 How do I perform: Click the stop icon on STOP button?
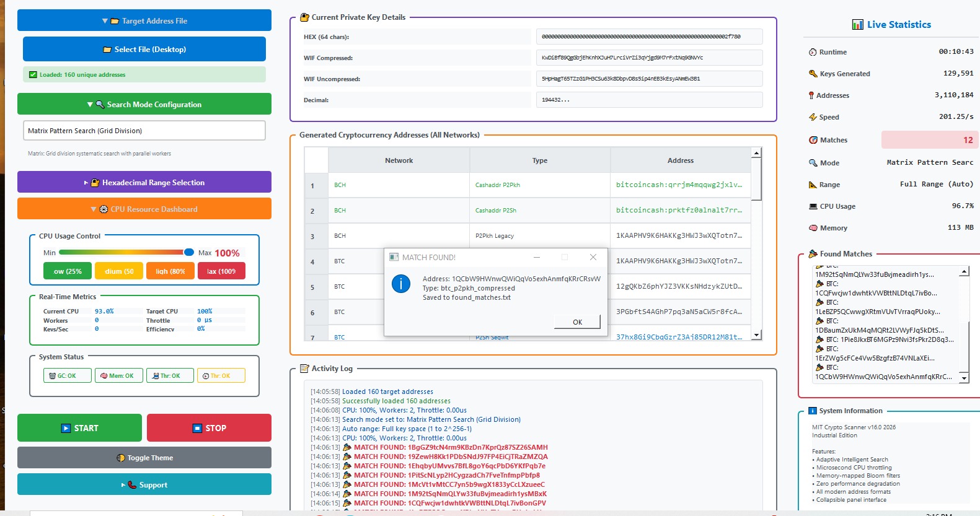click(x=197, y=428)
